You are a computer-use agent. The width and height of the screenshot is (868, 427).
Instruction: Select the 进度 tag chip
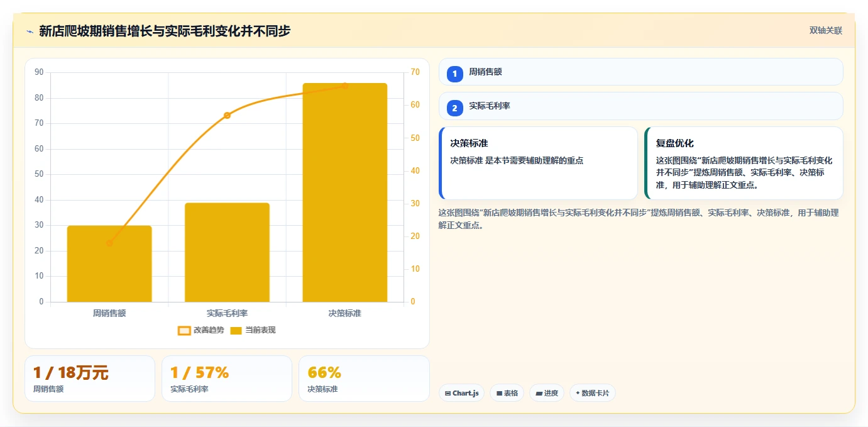click(x=546, y=393)
